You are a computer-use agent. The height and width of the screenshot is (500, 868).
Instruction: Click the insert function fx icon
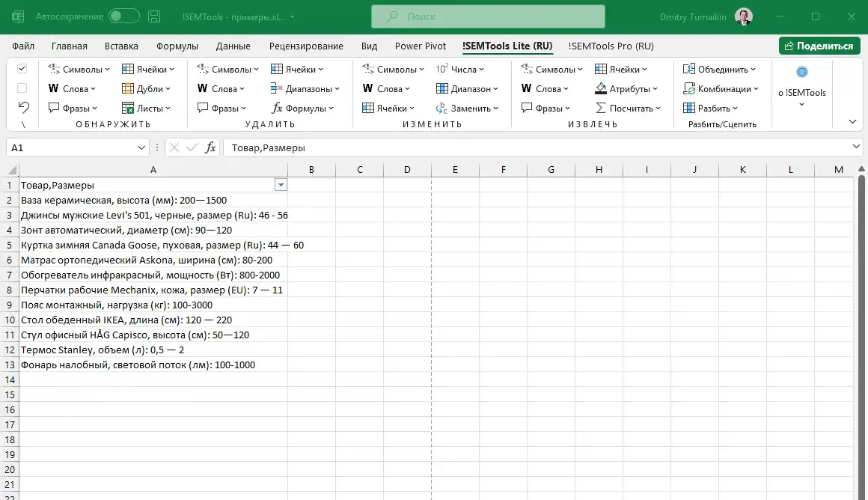[x=210, y=147]
